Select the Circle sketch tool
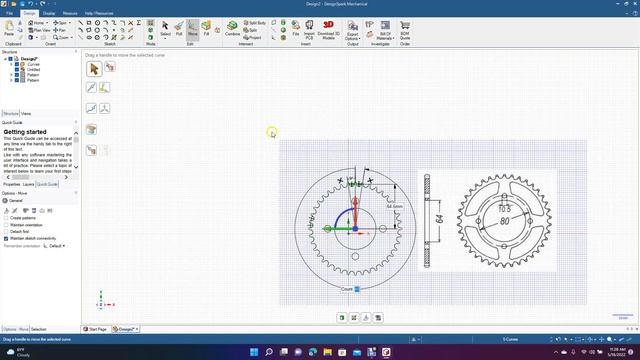Image resolution: width=640 pixels, height=360 pixels. click(97, 23)
